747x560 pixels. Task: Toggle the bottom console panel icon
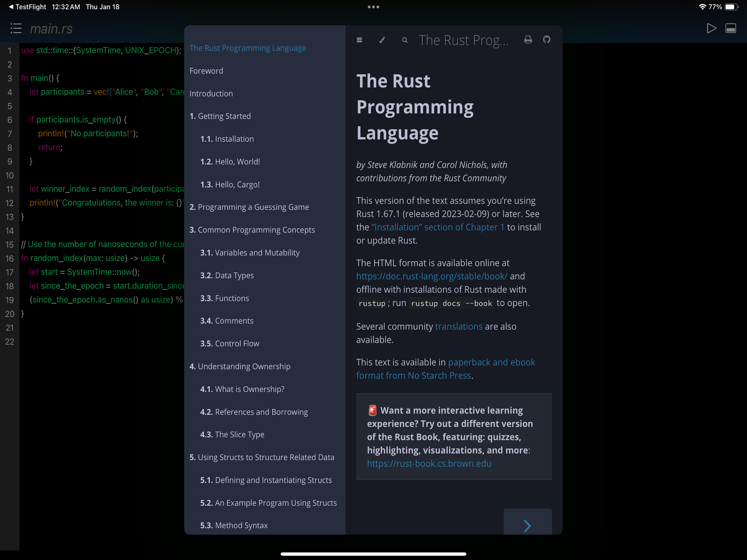click(x=730, y=28)
